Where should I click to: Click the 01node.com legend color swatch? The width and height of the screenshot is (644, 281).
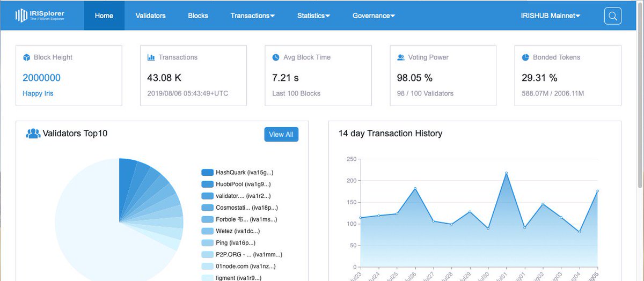(x=208, y=267)
